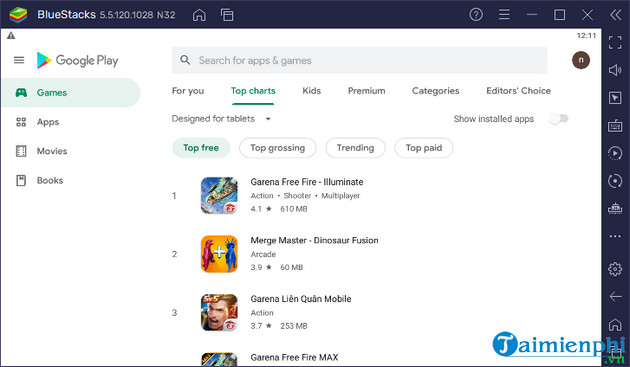Open Merge Master Dinosaur Fusion app icon
Screen dimensions: 630x367
point(219,254)
